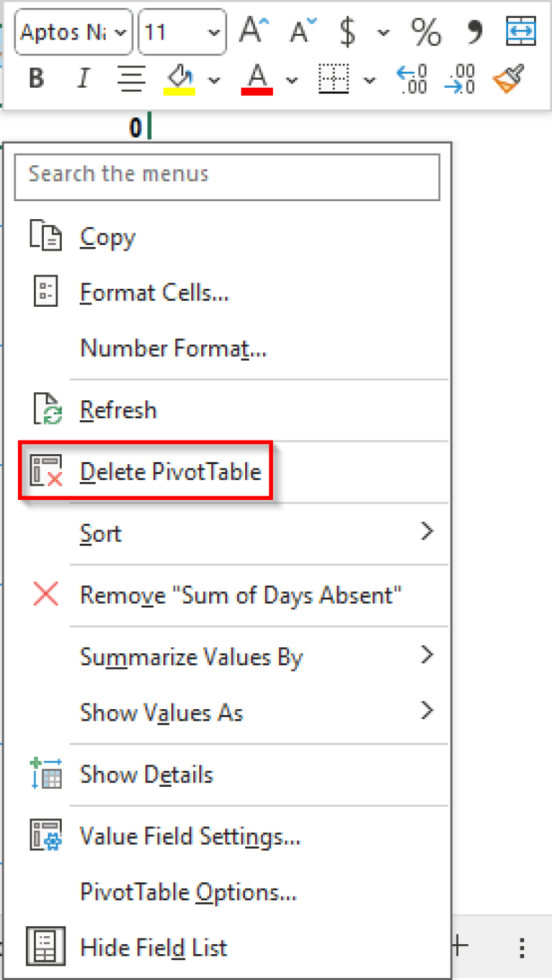Apply the Comma Style format
Screen dimensions: 552x980
click(472, 32)
